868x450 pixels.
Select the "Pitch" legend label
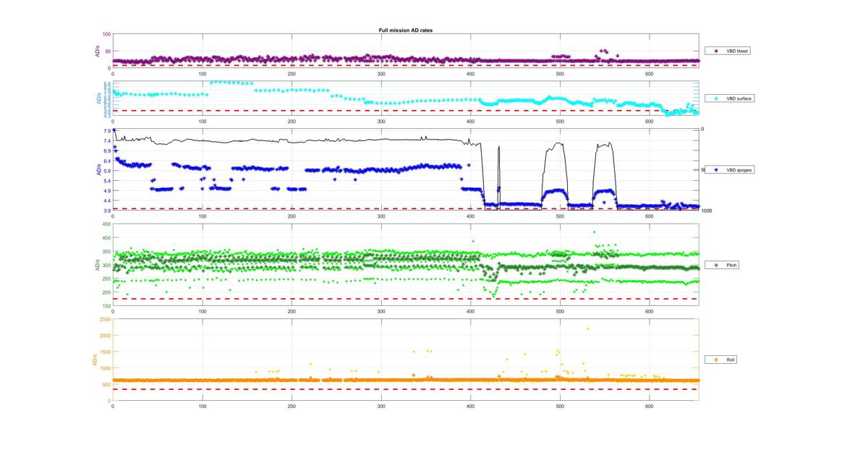point(732,266)
